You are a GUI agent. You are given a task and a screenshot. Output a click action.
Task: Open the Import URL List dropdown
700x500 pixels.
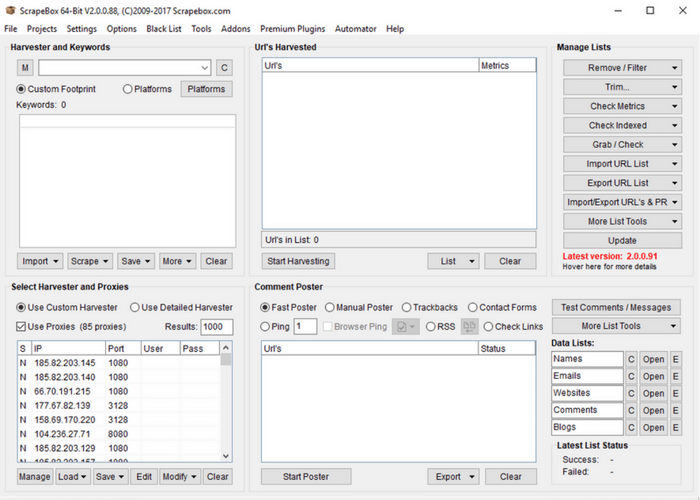pos(622,164)
